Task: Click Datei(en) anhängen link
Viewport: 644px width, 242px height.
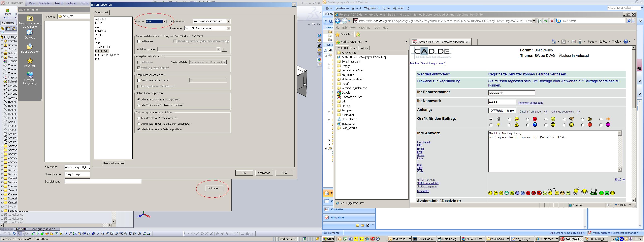Action: coord(531,112)
